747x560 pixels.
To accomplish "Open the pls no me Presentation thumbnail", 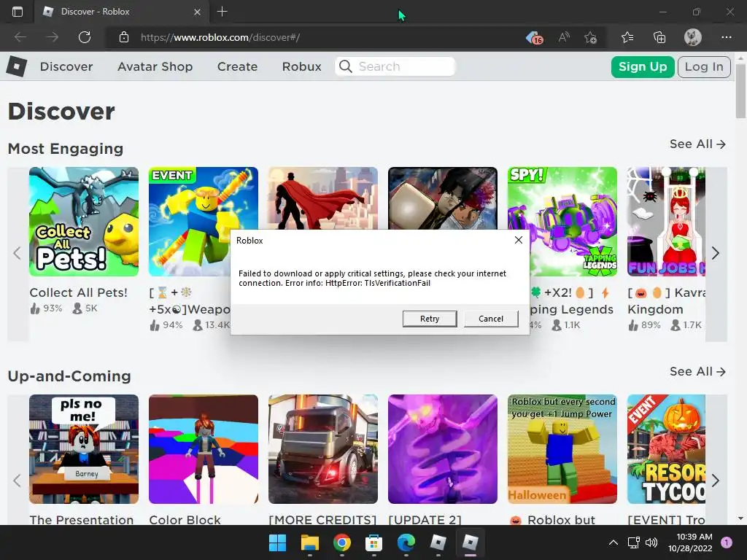I will [x=84, y=449].
